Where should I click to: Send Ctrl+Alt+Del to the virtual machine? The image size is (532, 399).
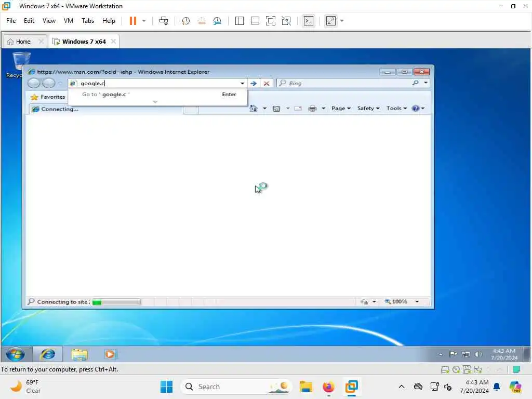[x=164, y=21]
